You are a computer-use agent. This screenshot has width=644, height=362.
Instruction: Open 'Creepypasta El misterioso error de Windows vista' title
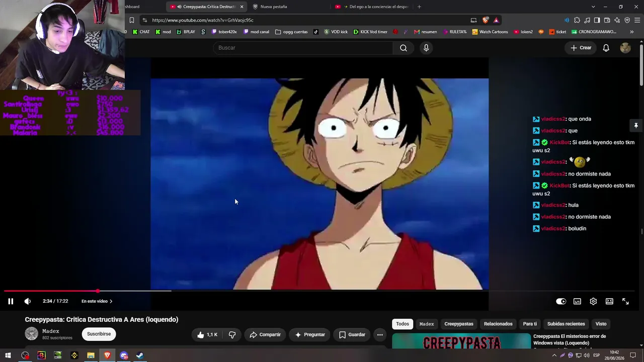[x=570, y=339]
